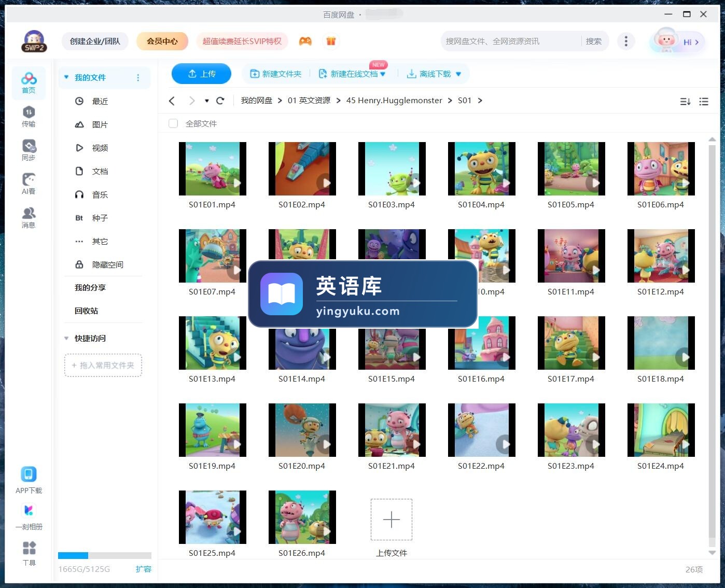Click the chevron after S01 in breadcrumb
The width and height of the screenshot is (725, 588).
[x=480, y=101]
